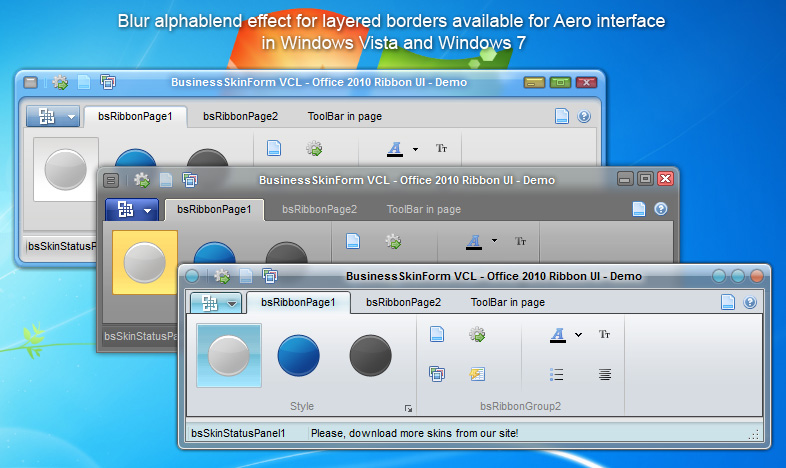Click round system menu button in front window title bar
Screen dimensions: 786x468
pyautogui.click(x=192, y=276)
